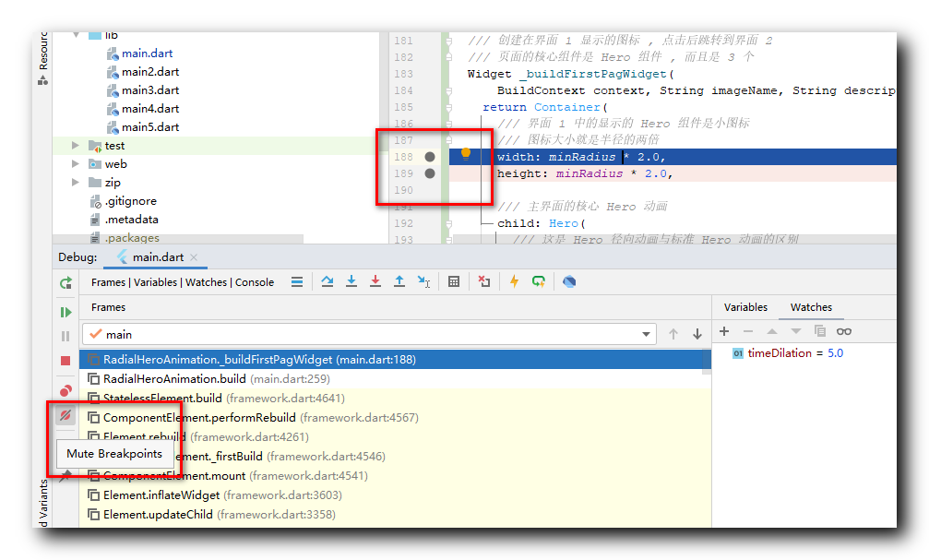Pin the debug tab with pin icon

(x=66, y=475)
